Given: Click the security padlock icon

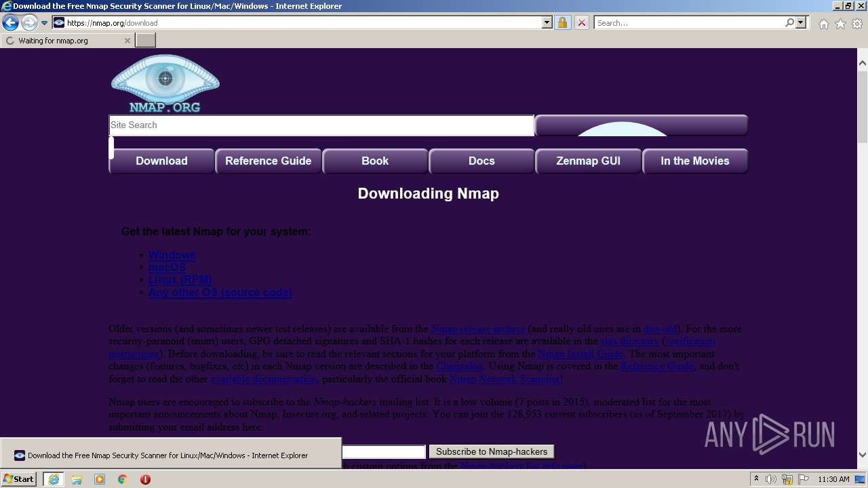Looking at the screenshot, I should click(x=562, y=23).
